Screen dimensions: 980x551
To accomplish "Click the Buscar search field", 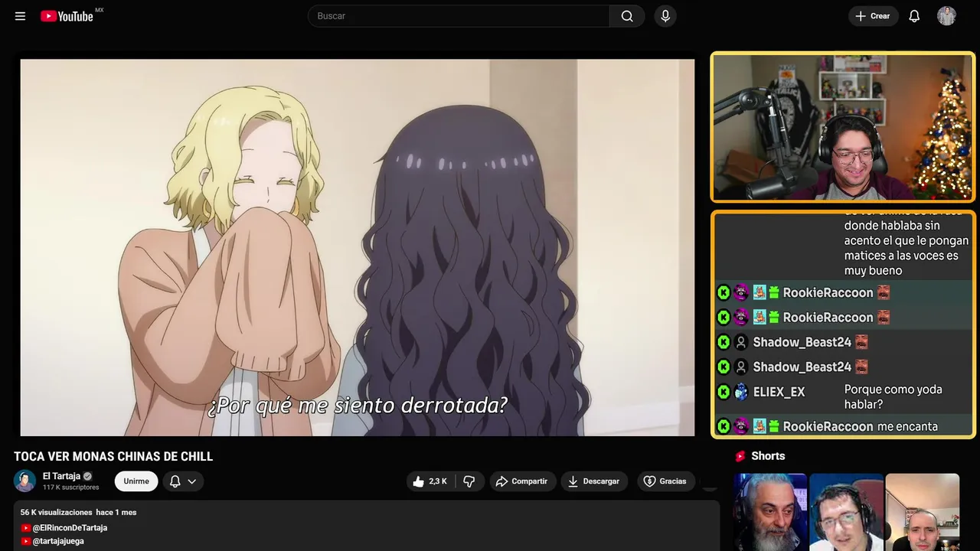I will click(x=459, y=16).
